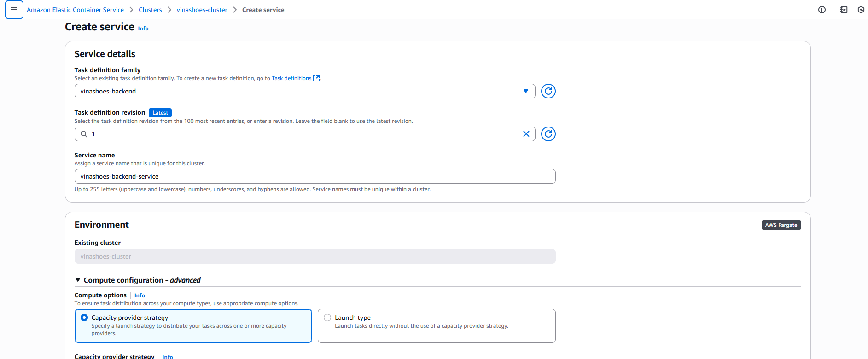
Task: Click the panel icon next to the info icon
Action: pyautogui.click(x=843, y=10)
